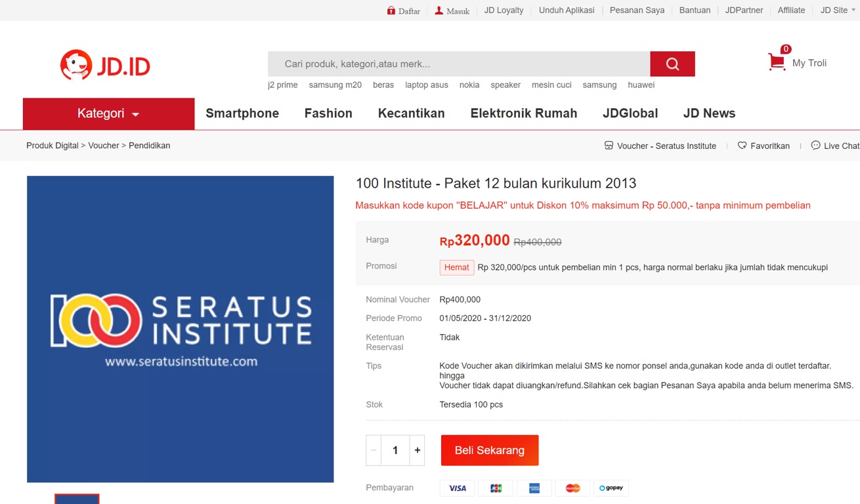The height and width of the screenshot is (504, 860).
Task: Click the store icon beside Voucher - Seratus Institute
Action: click(609, 145)
